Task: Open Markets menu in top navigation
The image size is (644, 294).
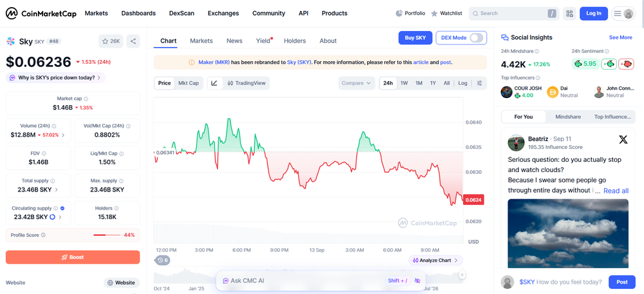Action: click(x=96, y=13)
